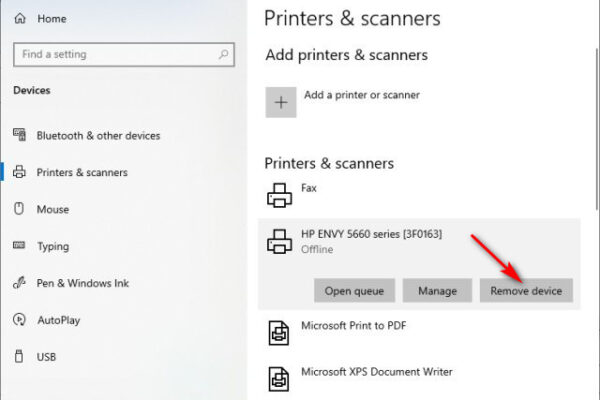
Task: Click the vertical scrollbar on the right
Action: coord(597,129)
